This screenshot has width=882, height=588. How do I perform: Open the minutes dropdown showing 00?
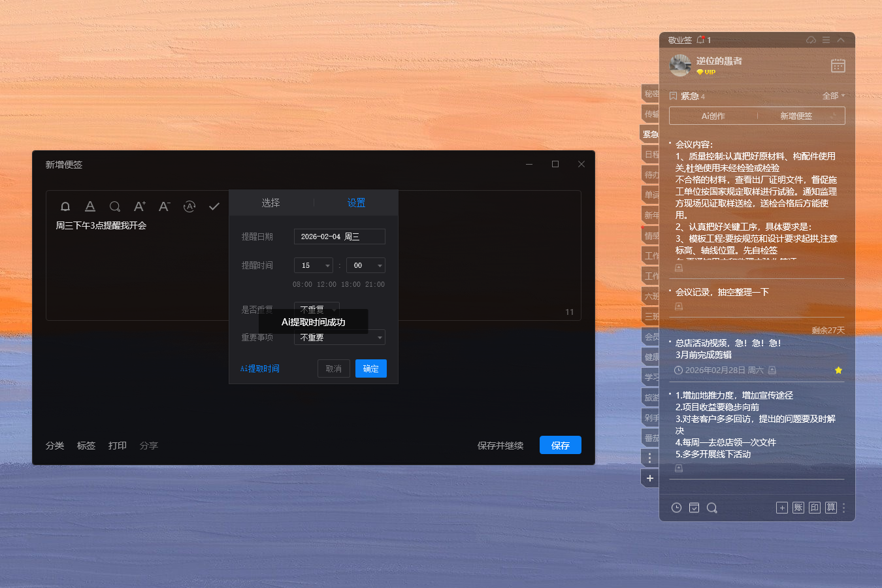pos(365,265)
